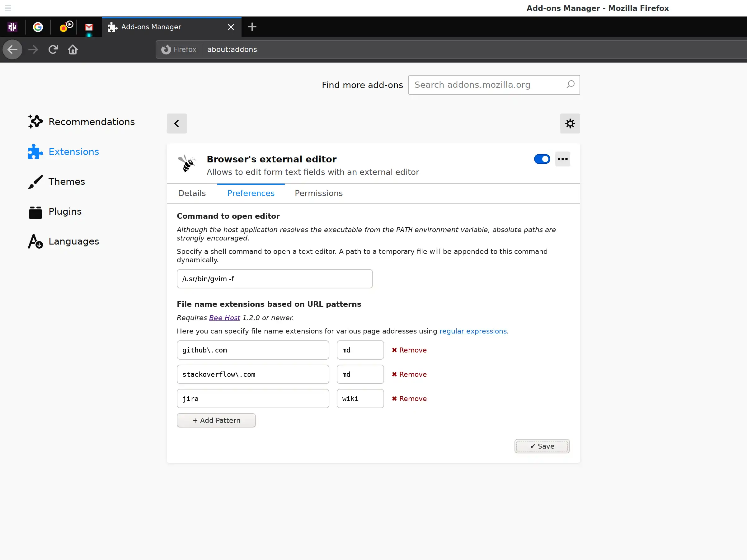Click the Recommendations sidebar icon

(x=35, y=121)
